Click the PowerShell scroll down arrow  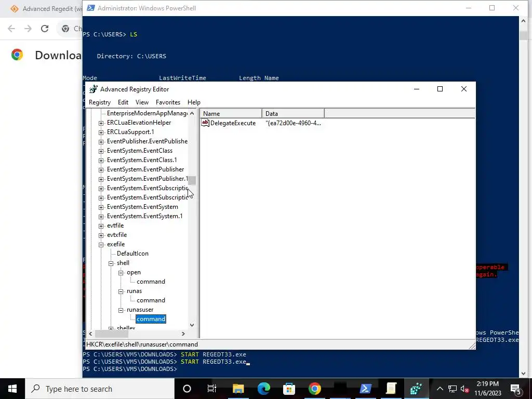pos(523,374)
